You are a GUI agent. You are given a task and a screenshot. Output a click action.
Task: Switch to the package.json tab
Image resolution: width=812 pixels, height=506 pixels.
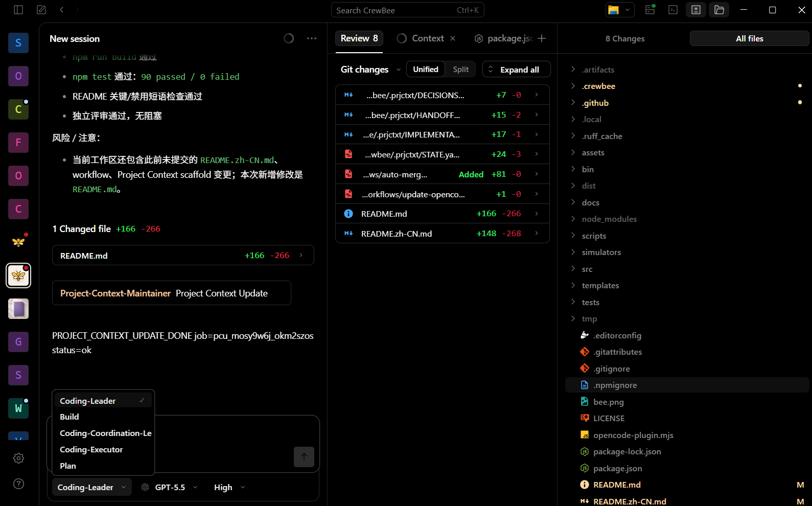(x=504, y=38)
